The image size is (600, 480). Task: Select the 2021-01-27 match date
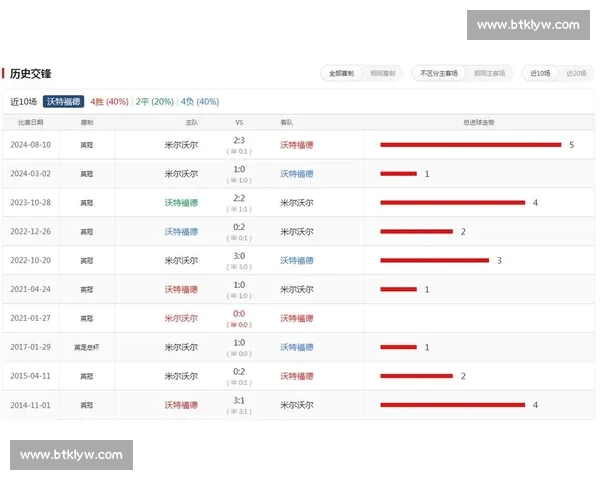click(x=31, y=318)
